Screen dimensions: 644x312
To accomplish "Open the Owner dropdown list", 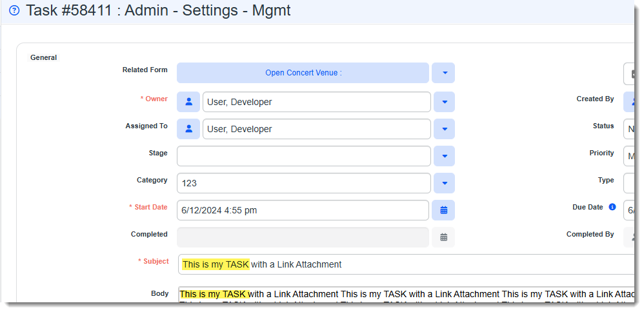I will click(x=444, y=102).
